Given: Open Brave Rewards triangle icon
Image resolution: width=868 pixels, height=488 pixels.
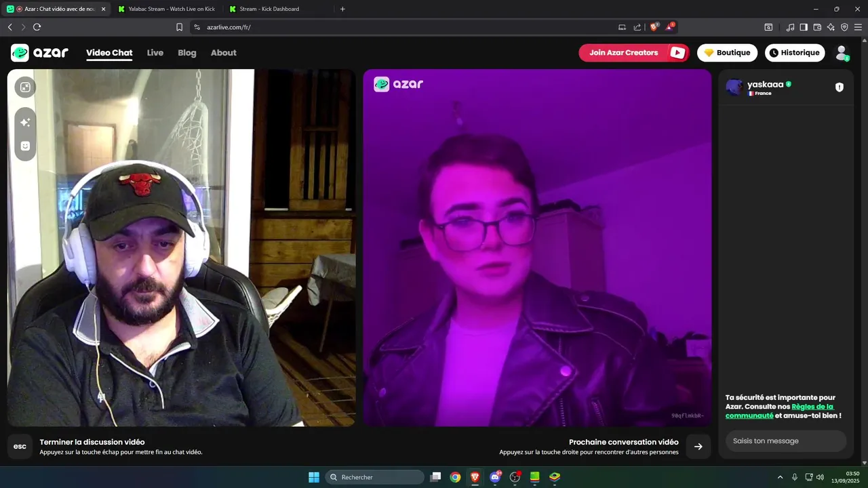Looking at the screenshot, I should [670, 27].
